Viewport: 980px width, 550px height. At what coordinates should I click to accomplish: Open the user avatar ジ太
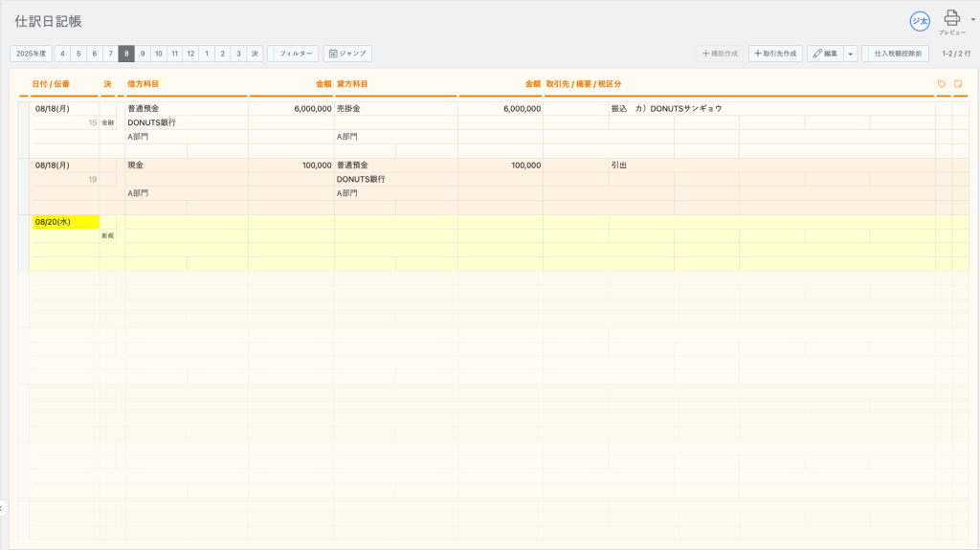[x=920, y=21]
